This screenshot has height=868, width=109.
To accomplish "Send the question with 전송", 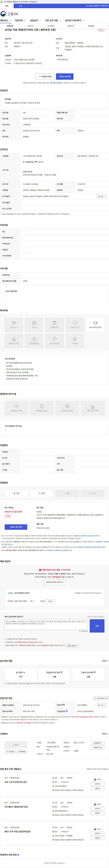I will pyautogui.click(x=97, y=626).
